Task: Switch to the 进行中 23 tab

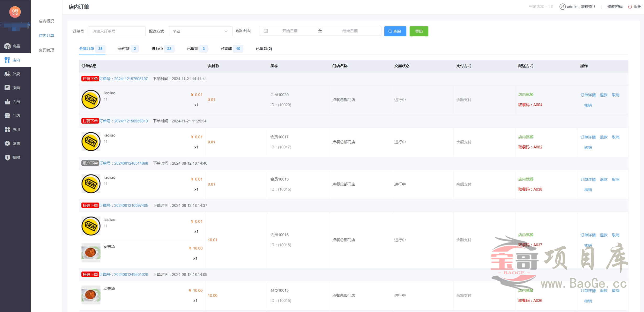Action: 163,49
